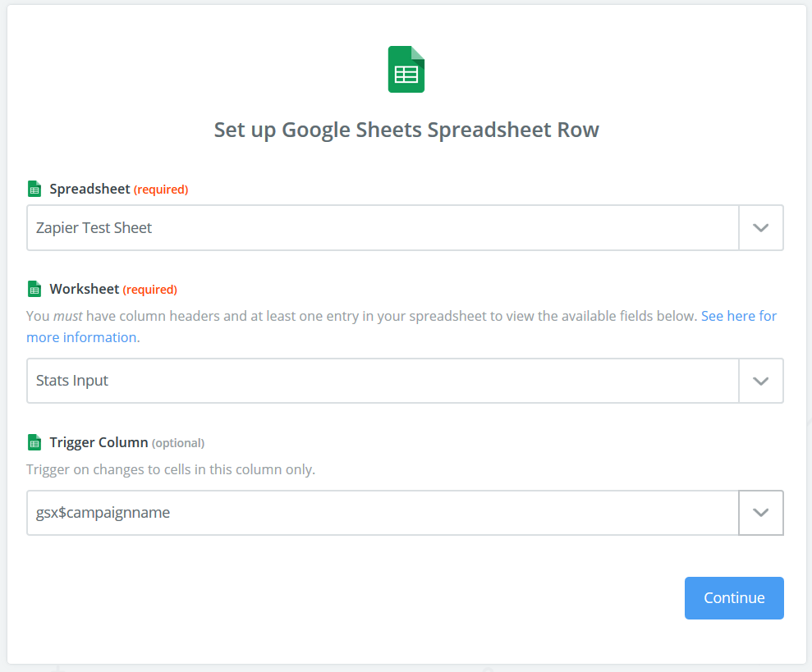
Task: Expand the Spreadsheet dropdown arrow
Action: coord(761,227)
